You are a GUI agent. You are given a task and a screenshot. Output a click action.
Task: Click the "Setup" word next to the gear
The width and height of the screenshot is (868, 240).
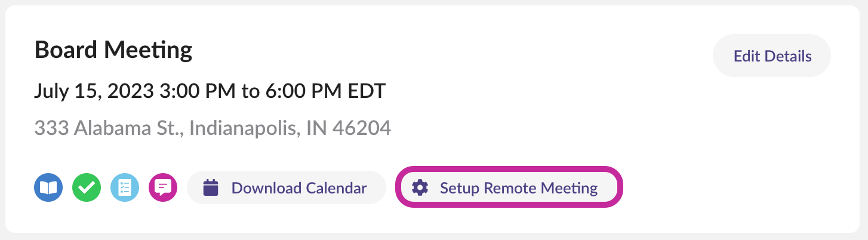click(x=459, y=188)
